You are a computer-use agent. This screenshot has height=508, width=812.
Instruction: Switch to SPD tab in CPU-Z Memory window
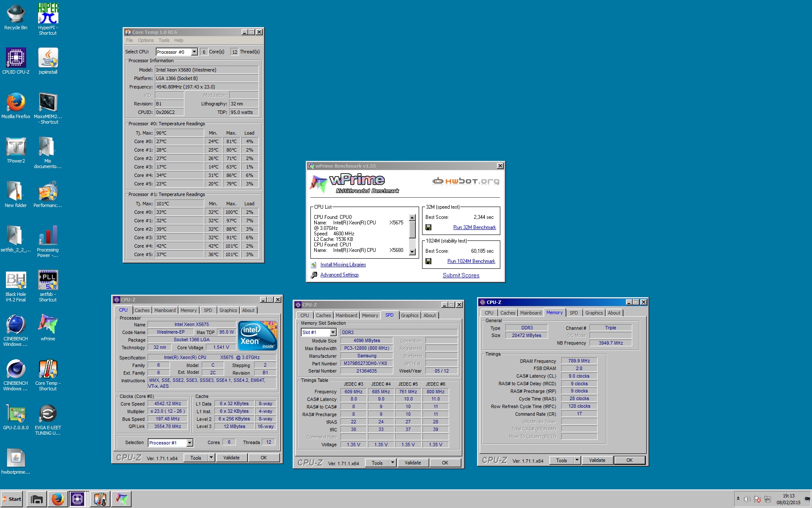[x=574, y=313]
